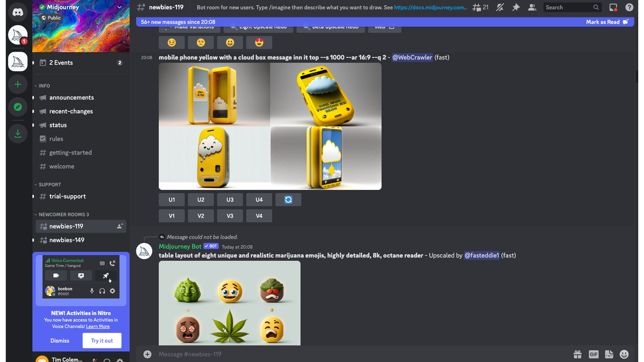Start screen sharing in voice panel
The width and height of the screenshot is (644, 362).
pos(81,275)
